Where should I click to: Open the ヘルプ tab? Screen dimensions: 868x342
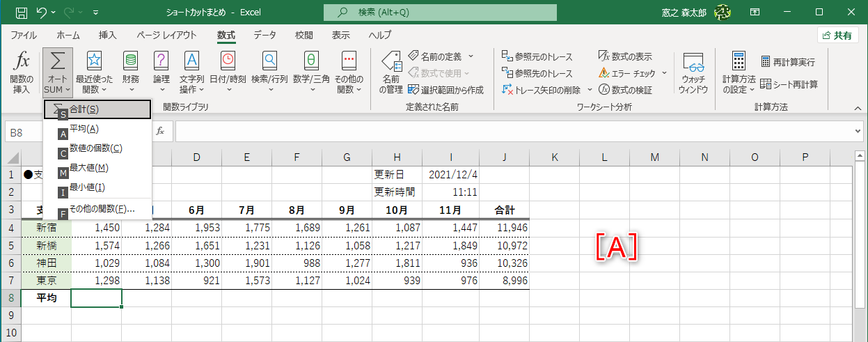pyautogui.click(x=379, y=35)
